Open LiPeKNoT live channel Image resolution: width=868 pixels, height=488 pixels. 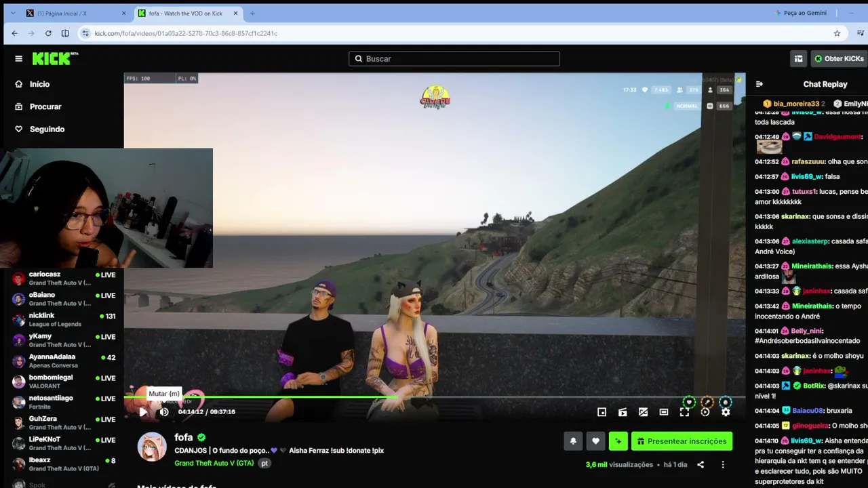click(64, 444)
